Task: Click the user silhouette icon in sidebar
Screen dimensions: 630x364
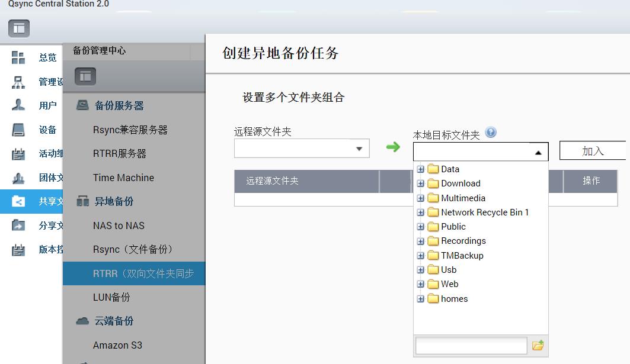Action: (x=18, y=105)
